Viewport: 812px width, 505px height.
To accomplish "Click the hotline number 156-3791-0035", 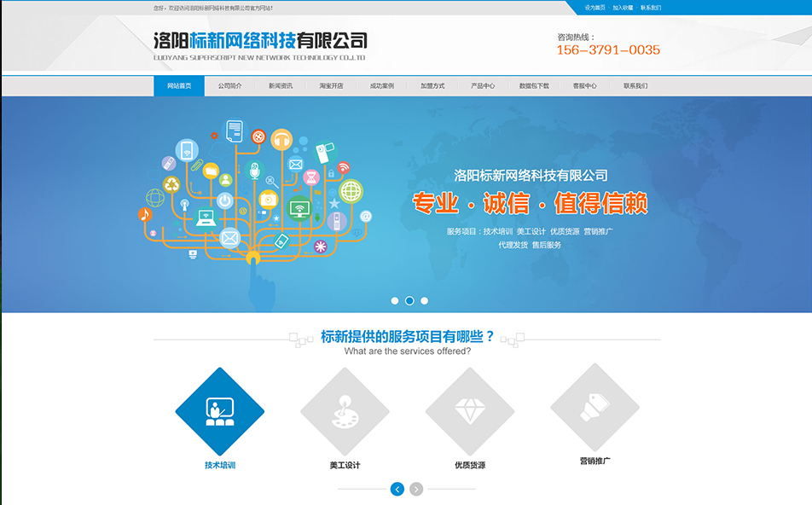I will [608, 50].
